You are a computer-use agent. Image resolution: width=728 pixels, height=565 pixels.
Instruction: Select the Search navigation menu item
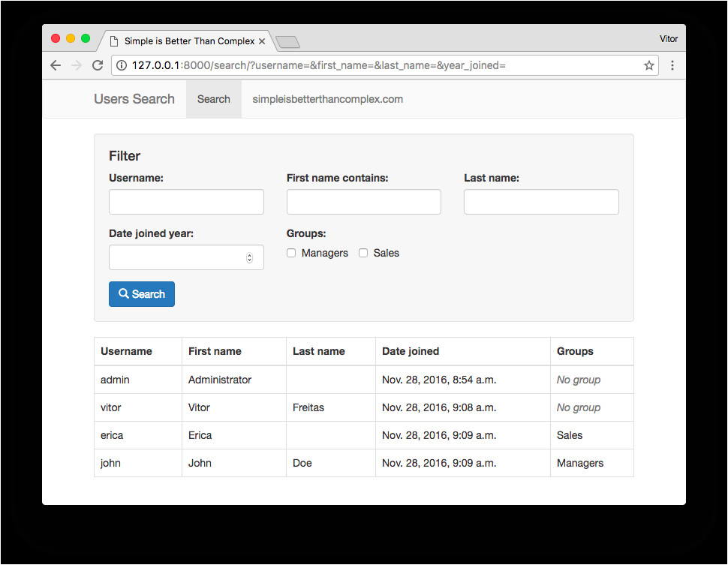(x=213, y=98)
